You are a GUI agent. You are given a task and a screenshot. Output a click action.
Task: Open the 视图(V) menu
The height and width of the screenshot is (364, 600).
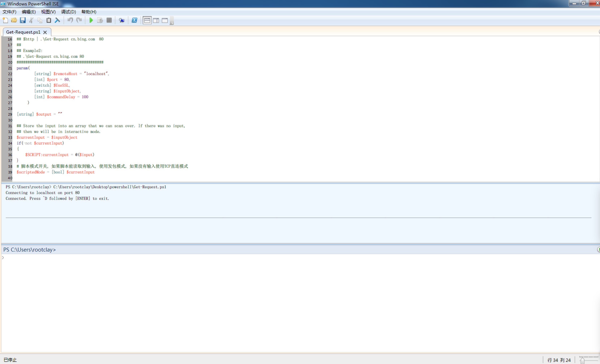(x=48, y=12)
